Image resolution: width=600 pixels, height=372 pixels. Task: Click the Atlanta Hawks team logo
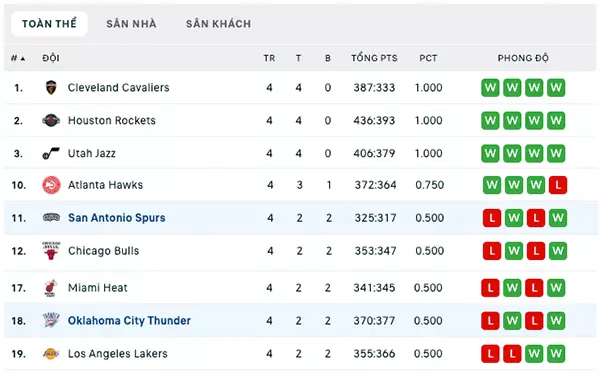click(51, 185)
